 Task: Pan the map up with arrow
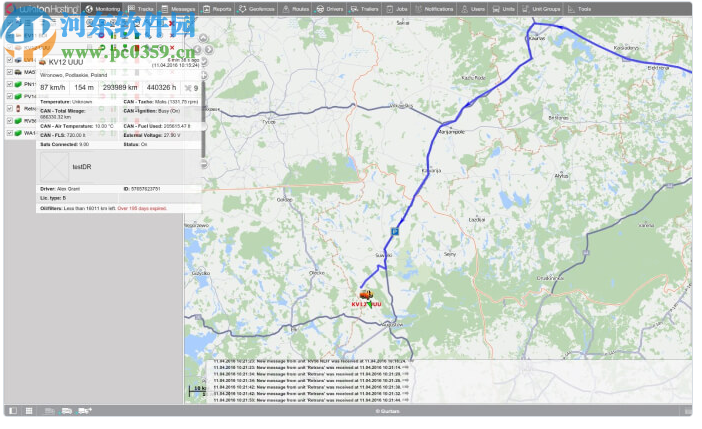203,38
